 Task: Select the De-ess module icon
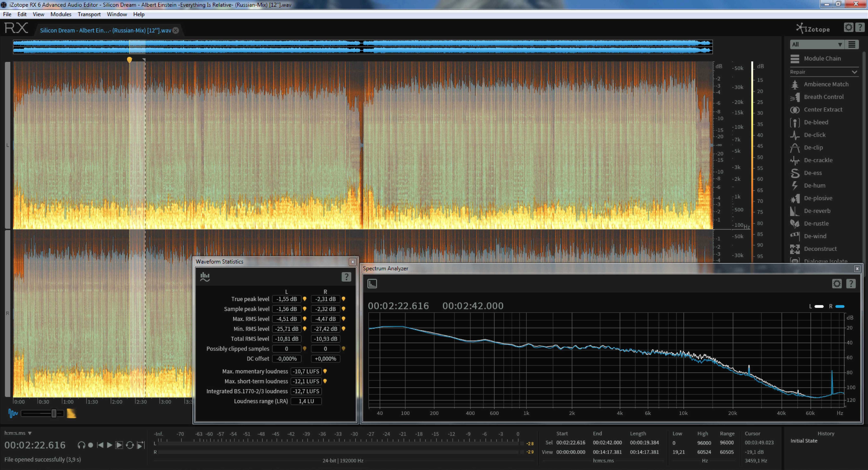pyautogui.click(x=795, y=173)
